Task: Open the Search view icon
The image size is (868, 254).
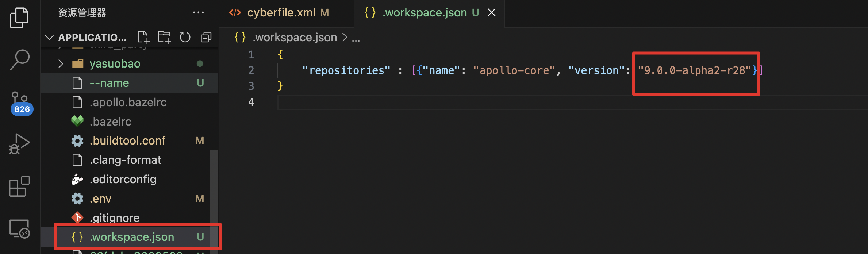Action: click(19, 59)
